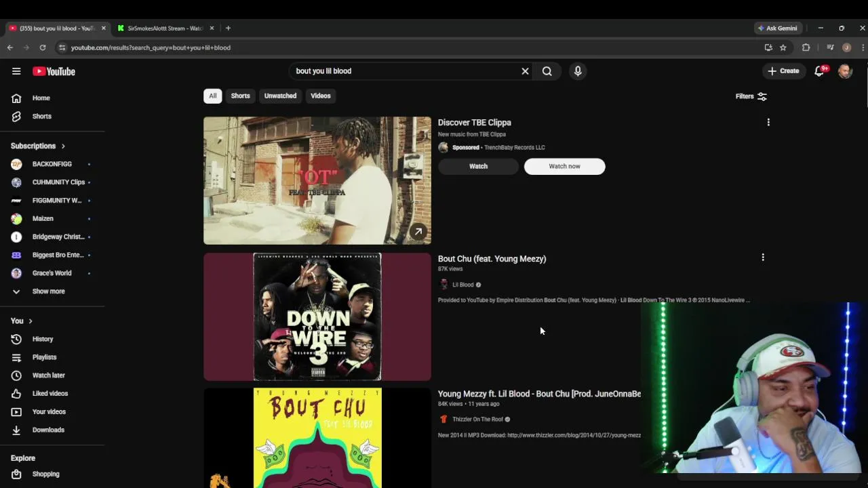Open Ask Gemini in browser
This screenshot has width=868, height=488.
(778, 28)
